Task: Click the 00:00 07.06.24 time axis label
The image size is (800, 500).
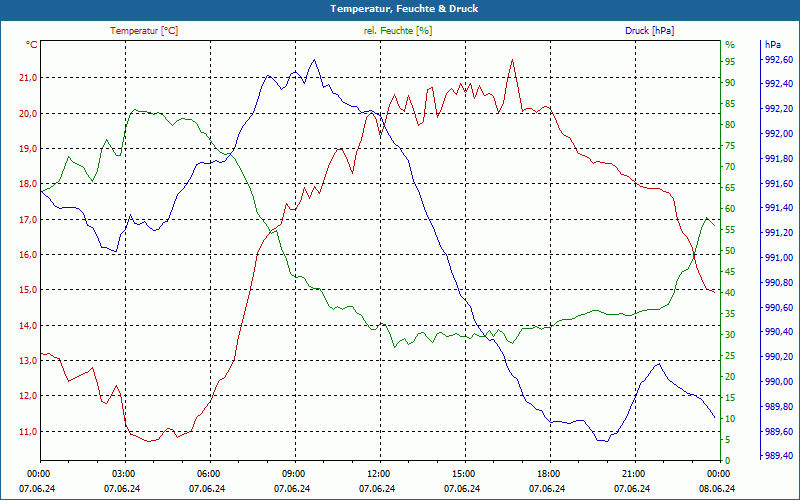Action: point(38,481)
